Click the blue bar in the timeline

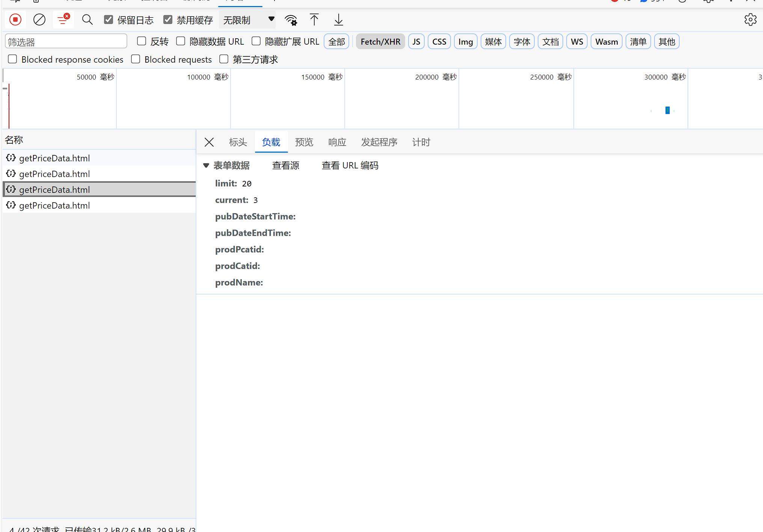[x=667, y=110]
